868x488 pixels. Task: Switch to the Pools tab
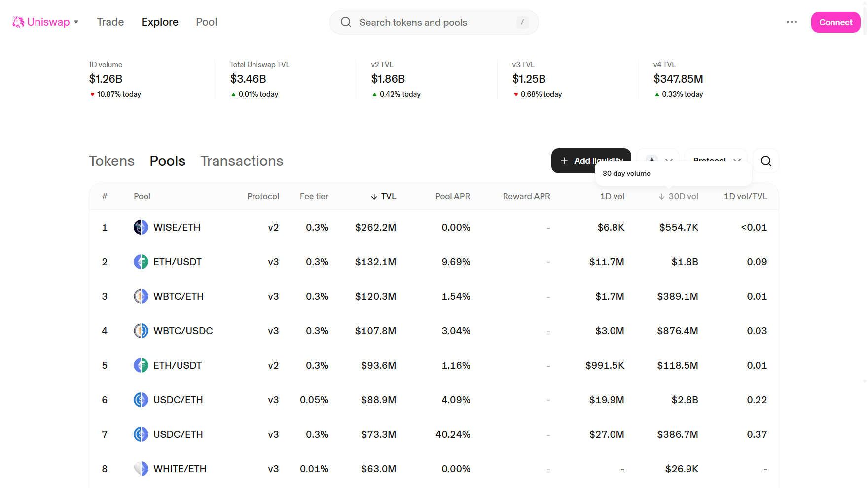coord(168,161)
